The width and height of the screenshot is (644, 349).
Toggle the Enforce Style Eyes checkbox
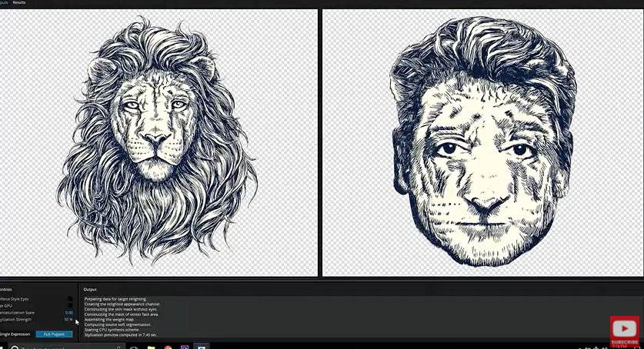[x=70, y=298]
